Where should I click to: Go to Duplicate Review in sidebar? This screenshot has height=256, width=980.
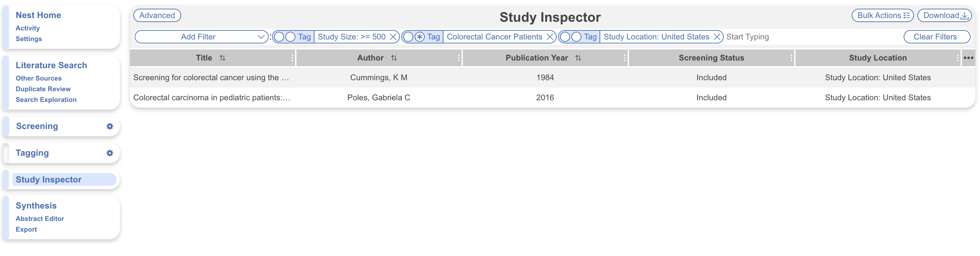point(43,89)
